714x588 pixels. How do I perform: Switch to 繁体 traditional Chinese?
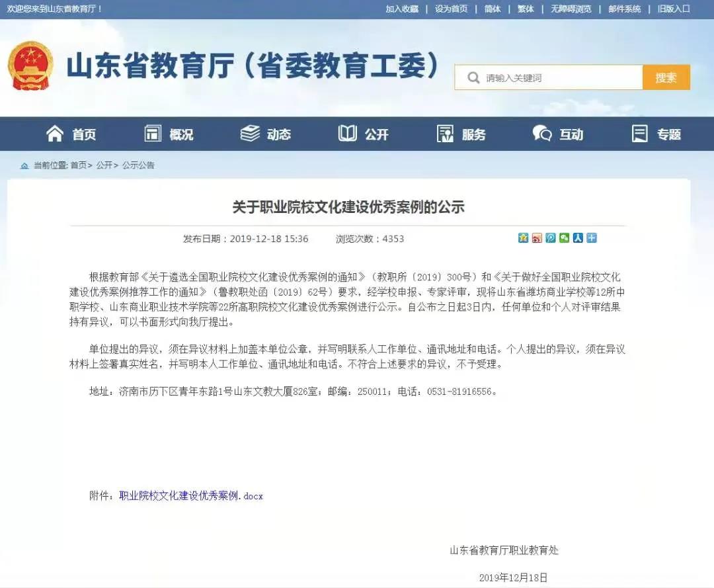tap(526, 9)
